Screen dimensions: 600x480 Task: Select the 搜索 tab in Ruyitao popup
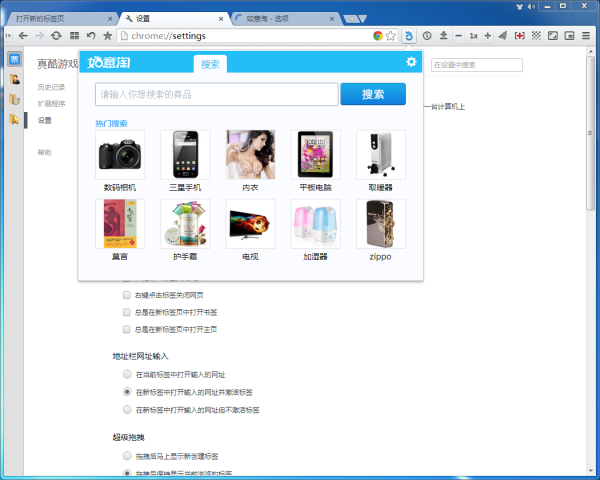(210, 64)
